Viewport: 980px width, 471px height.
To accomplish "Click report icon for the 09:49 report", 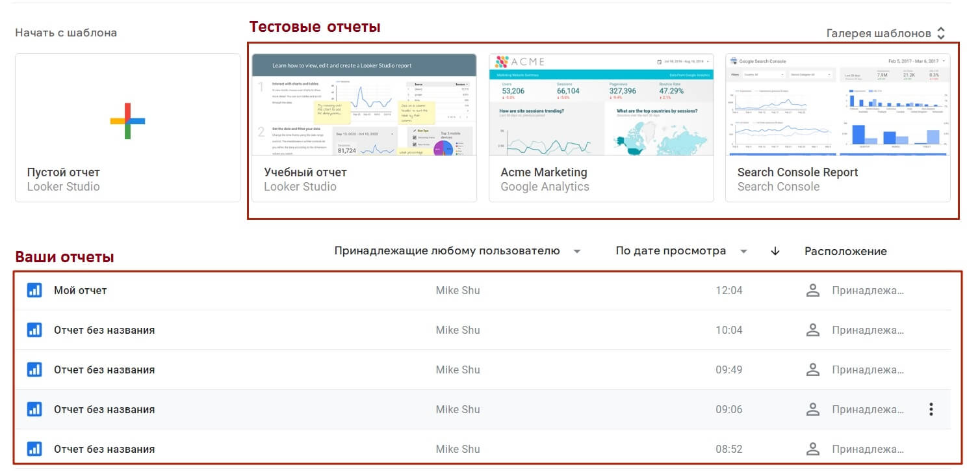I will (34, 370).
